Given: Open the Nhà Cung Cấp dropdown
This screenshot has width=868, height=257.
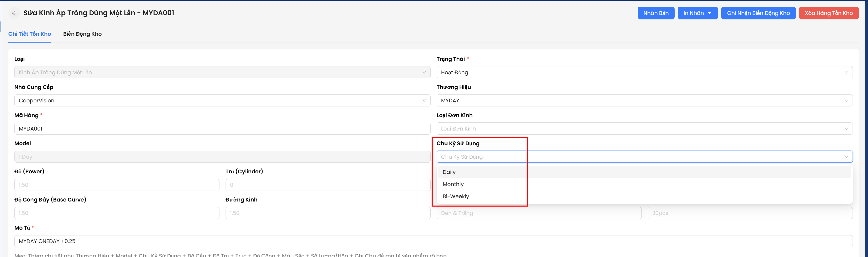Looking at the screenshot, I should click(x=223, y=101).
